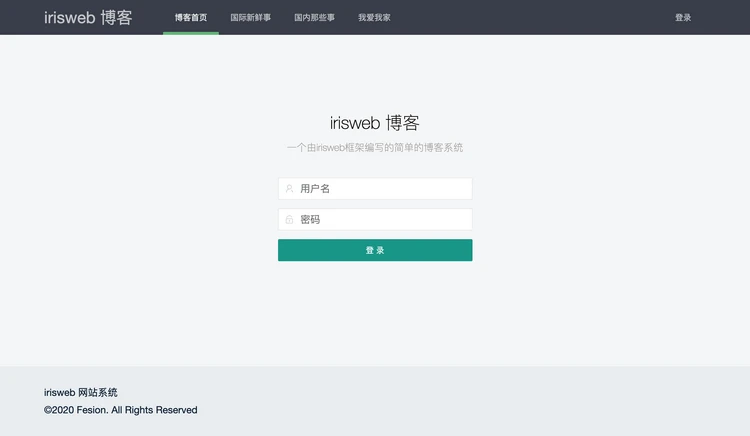750x436 pixels.
Task: Switch to the 国际新鲜事 category
Action: coord(250,17)
